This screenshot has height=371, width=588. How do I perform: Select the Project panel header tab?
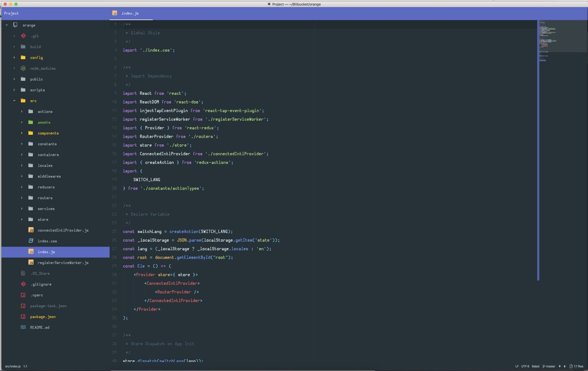point(11,13)
